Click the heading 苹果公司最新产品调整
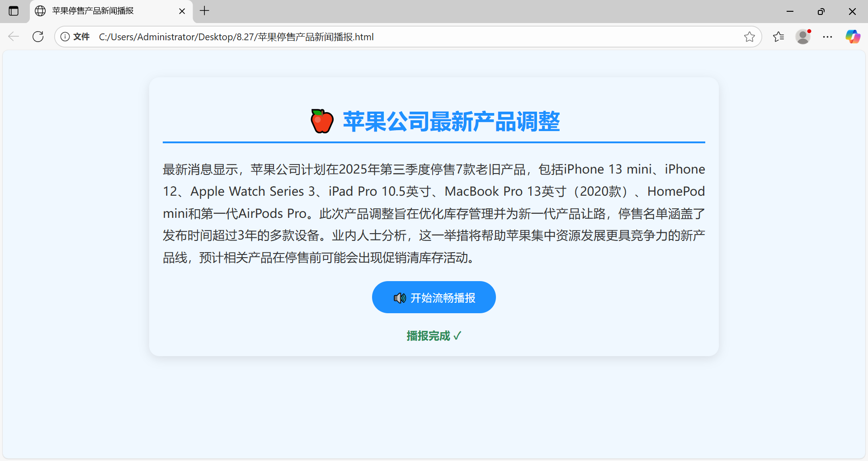Screen dimensions: 868x461 pyautogui.click(x=451, y=122)
